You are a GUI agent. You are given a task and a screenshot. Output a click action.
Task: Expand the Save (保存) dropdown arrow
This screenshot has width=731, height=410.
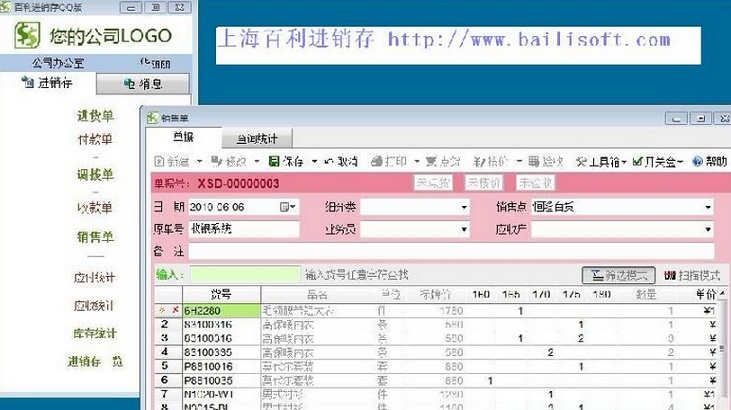[x=315, y=161]
